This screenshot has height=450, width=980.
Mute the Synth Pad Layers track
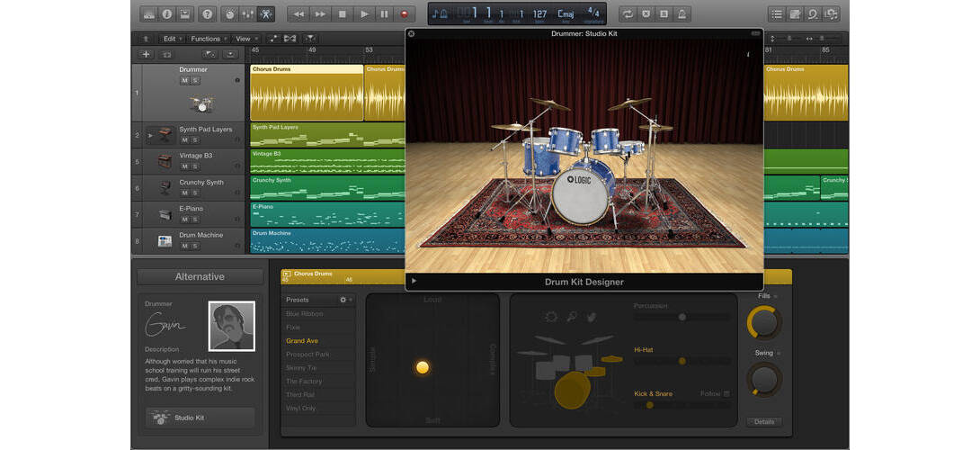184,139
